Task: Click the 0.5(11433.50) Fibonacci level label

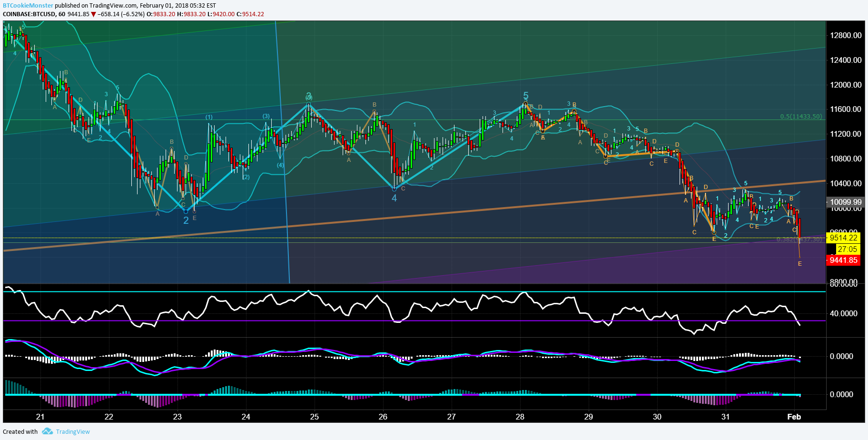Action: [x=801, y=116]
